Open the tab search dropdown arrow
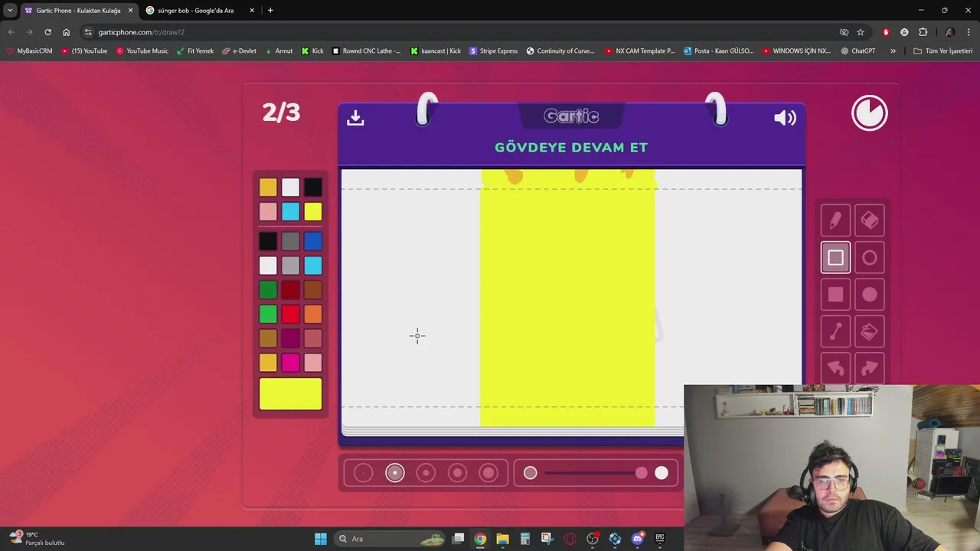This screenshot has width=980, height=551. pyautogui.click(x=10, y=11)
